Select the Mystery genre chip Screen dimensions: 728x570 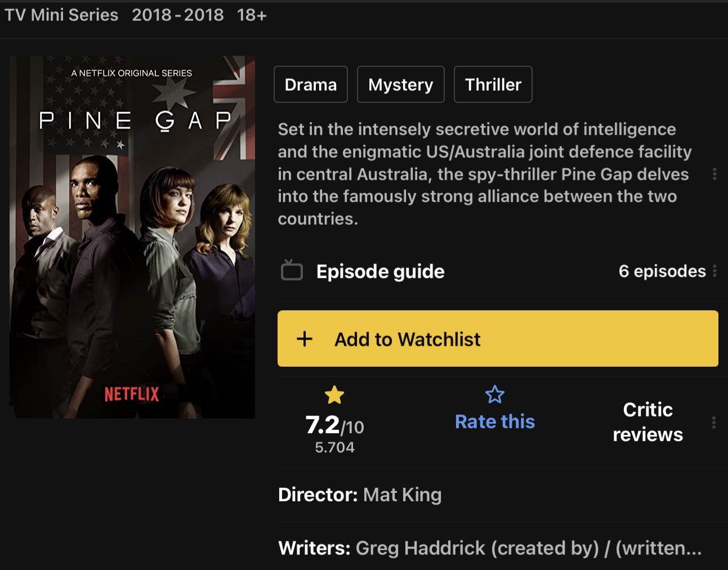(400, 84)
